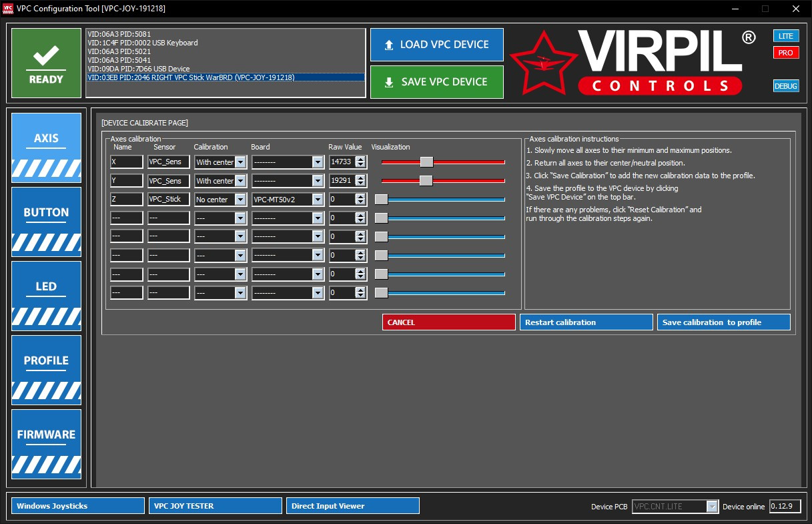
Task: Click the Z axis visualization slider handle
Action: (x=381, y=199)
